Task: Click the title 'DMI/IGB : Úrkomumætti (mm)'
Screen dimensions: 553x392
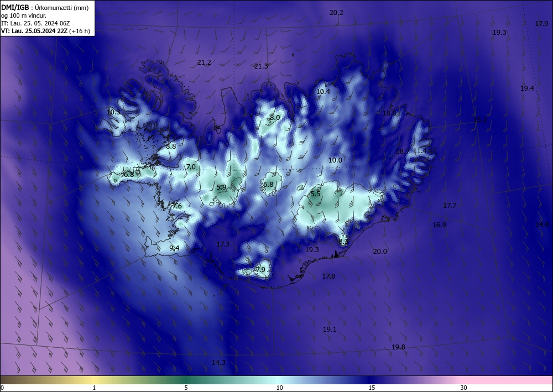Action: 45,7
